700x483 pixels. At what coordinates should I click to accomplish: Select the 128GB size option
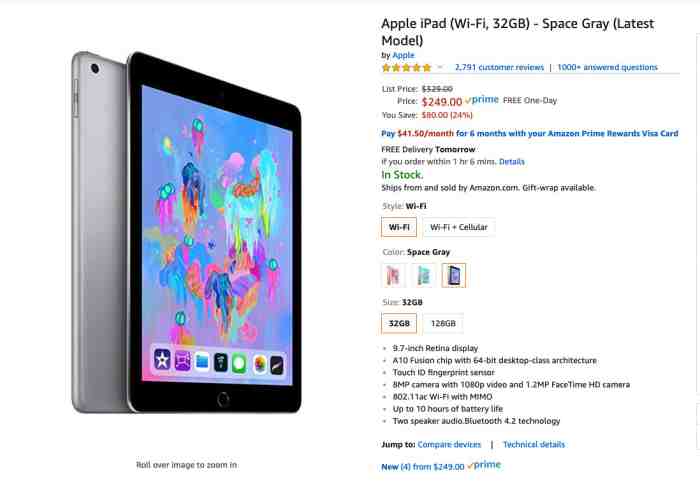point(443,323)
